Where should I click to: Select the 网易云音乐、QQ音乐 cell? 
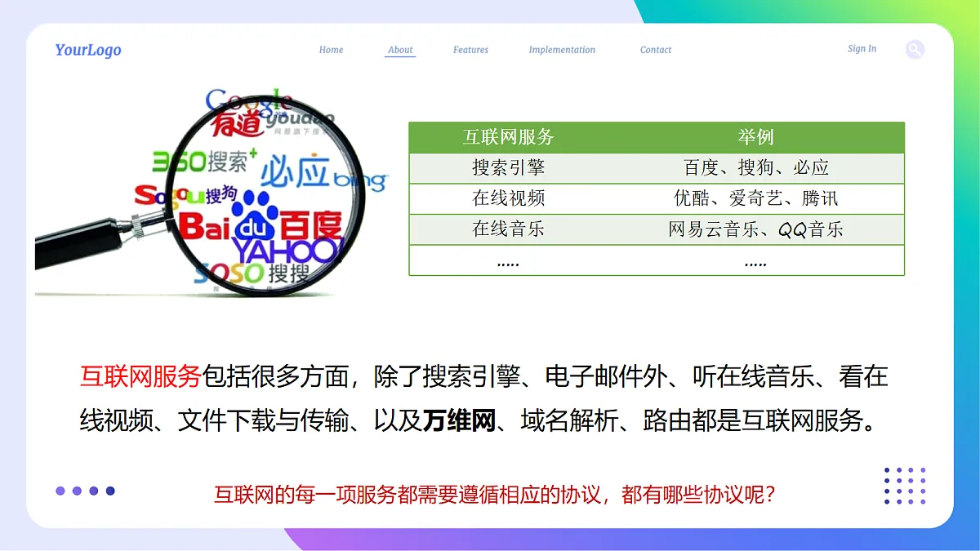(x=755, y=229)
